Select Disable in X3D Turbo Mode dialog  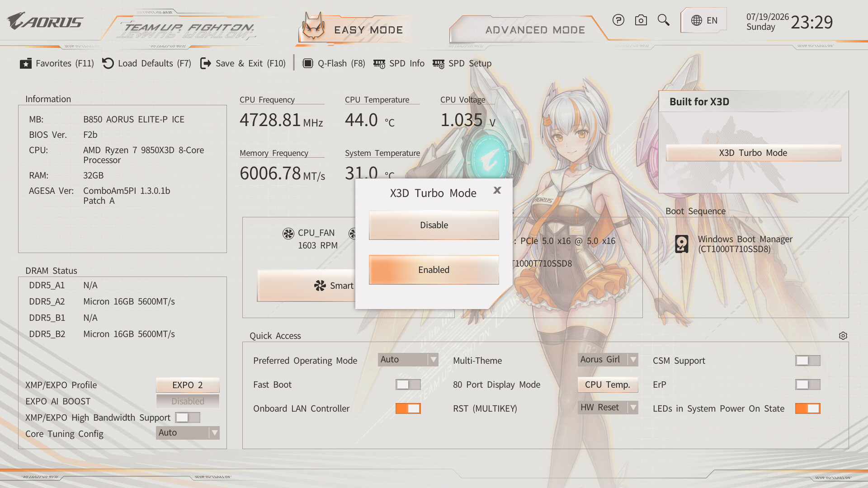[x=434, y=225]
